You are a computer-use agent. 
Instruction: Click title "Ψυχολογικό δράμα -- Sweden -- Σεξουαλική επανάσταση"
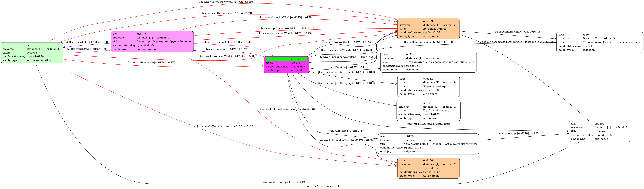click(x=440, y=144)
